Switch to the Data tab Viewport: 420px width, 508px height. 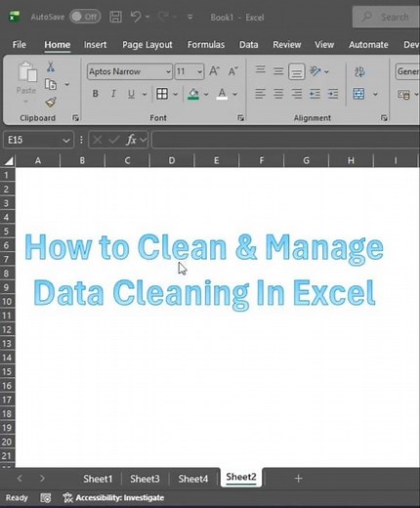point(249,45)
